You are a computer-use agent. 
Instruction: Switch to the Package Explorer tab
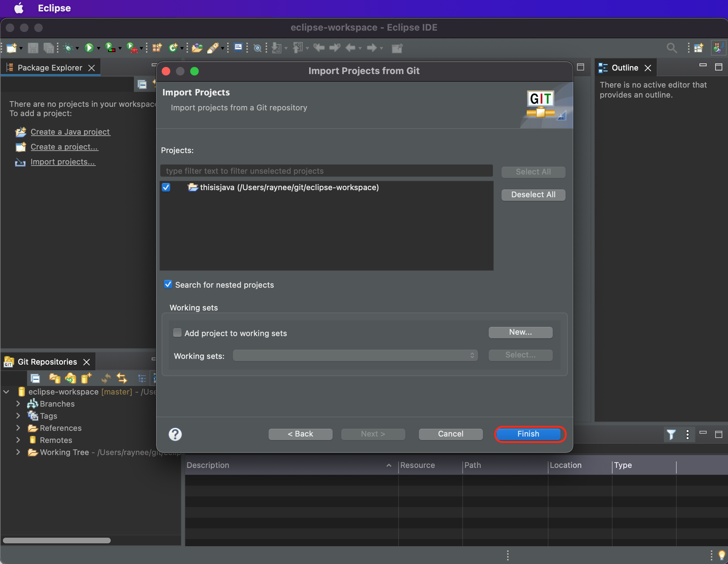tap(50, 68)
